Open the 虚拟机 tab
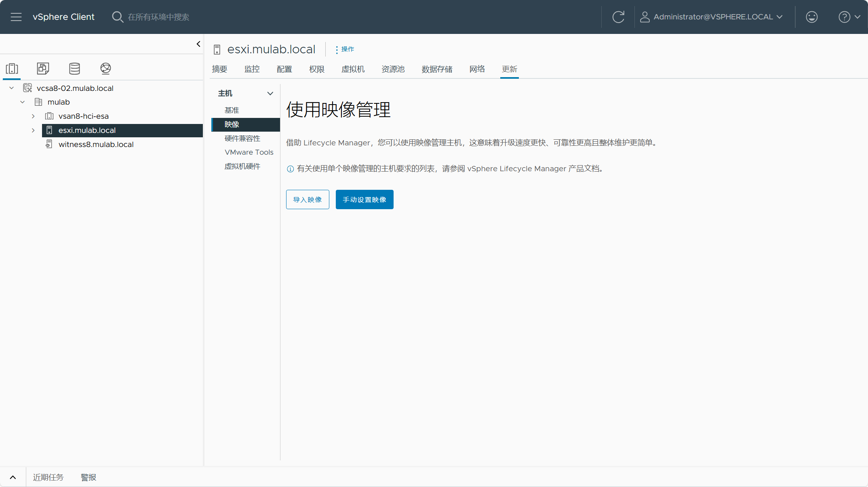868x487 pixels. click(353, 69)
